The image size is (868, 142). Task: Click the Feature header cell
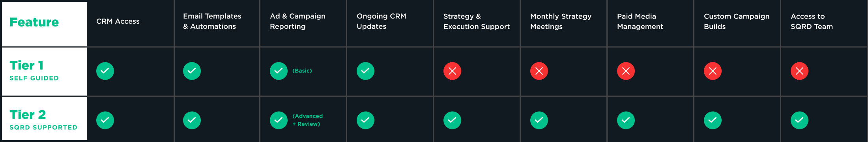click(44, 24)
